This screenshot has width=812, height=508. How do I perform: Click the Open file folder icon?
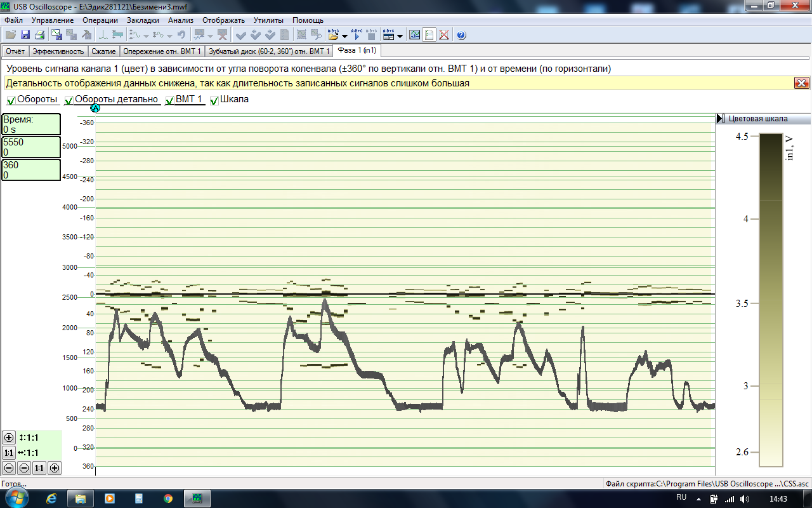(x=10, y=35)
